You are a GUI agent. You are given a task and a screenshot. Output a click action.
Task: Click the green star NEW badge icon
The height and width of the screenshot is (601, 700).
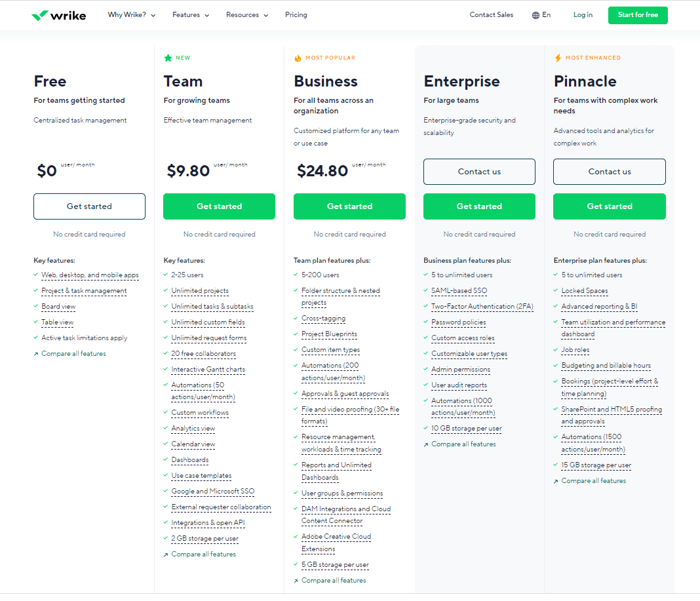pyautogui.click(x=167, y=58)
